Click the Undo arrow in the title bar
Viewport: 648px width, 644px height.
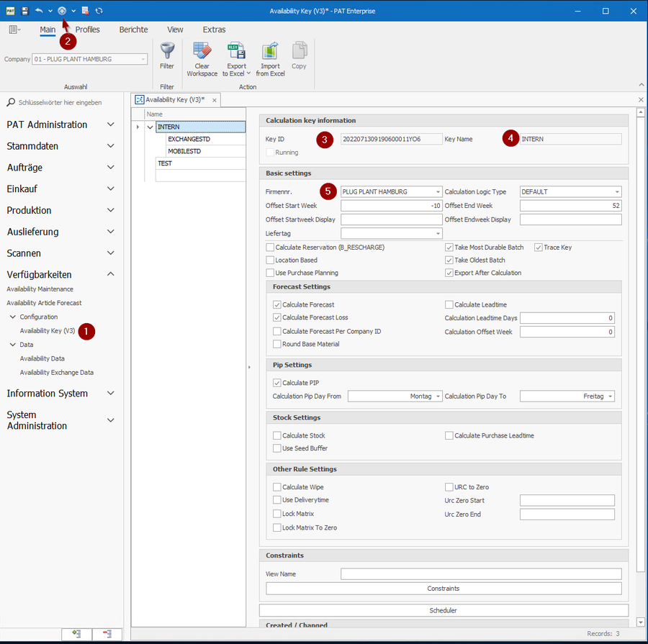37,10
